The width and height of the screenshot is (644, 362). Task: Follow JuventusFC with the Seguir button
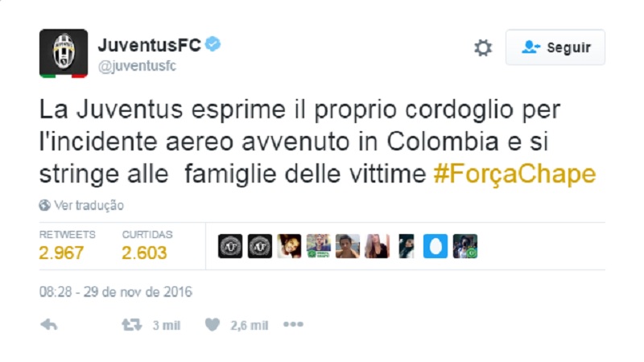tap(555, 47)
